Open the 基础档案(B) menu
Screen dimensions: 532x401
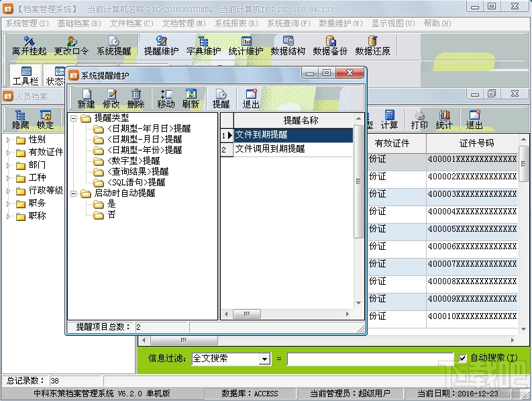point(79,24)
